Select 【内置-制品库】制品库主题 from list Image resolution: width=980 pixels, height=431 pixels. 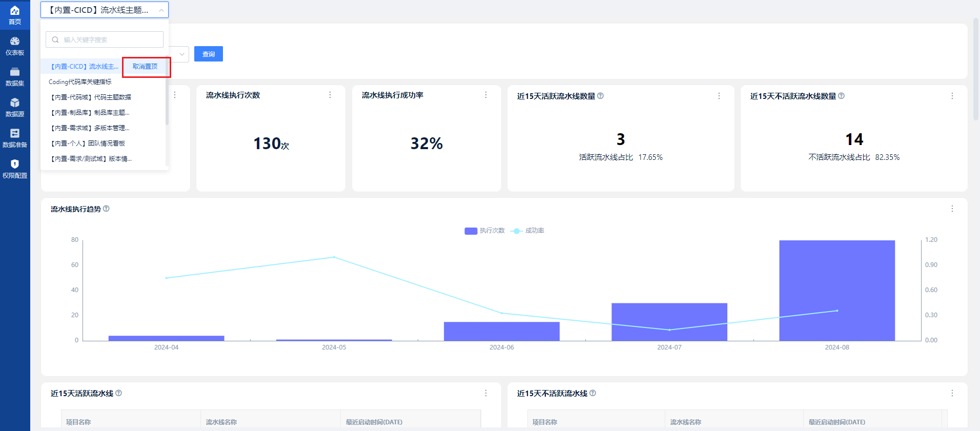[x=89, y=113]
